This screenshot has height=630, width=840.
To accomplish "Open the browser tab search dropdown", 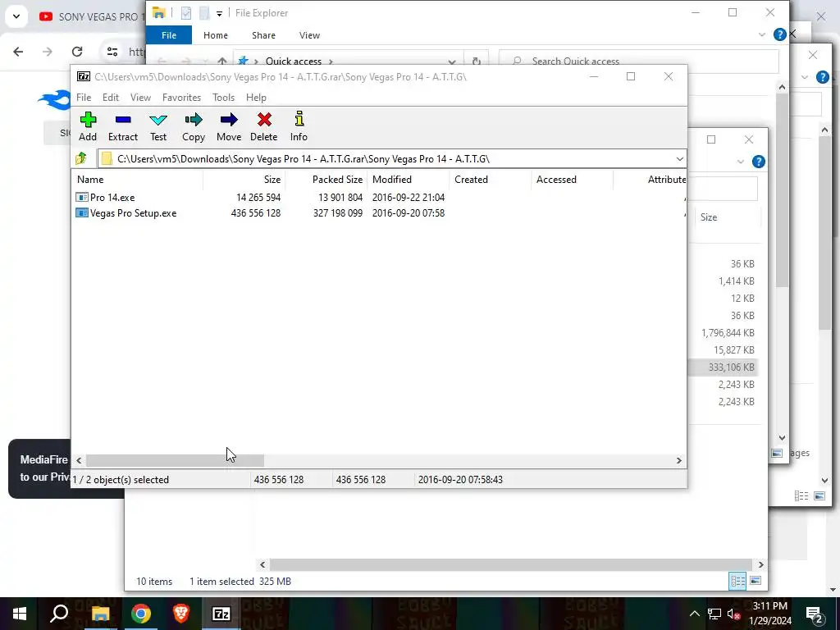I will [x=16, y=16].
